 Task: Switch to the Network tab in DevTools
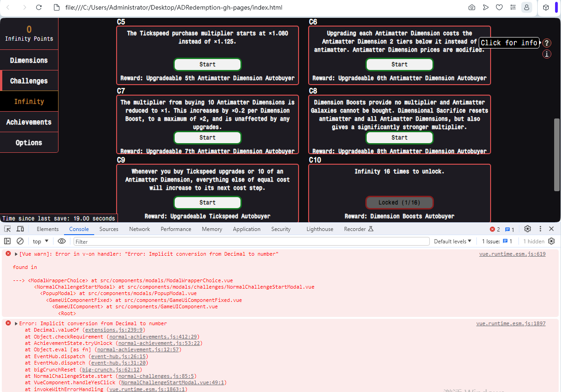[x=139, y=229]
